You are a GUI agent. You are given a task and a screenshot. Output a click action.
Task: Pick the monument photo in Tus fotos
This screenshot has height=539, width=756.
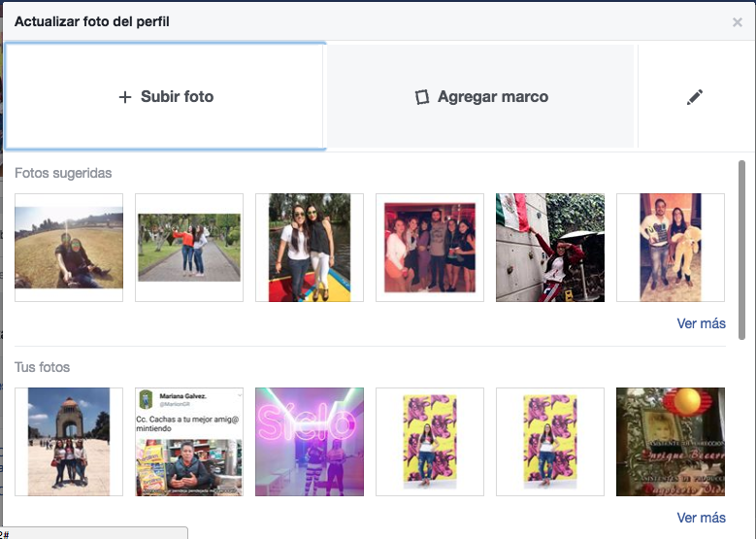69,442
